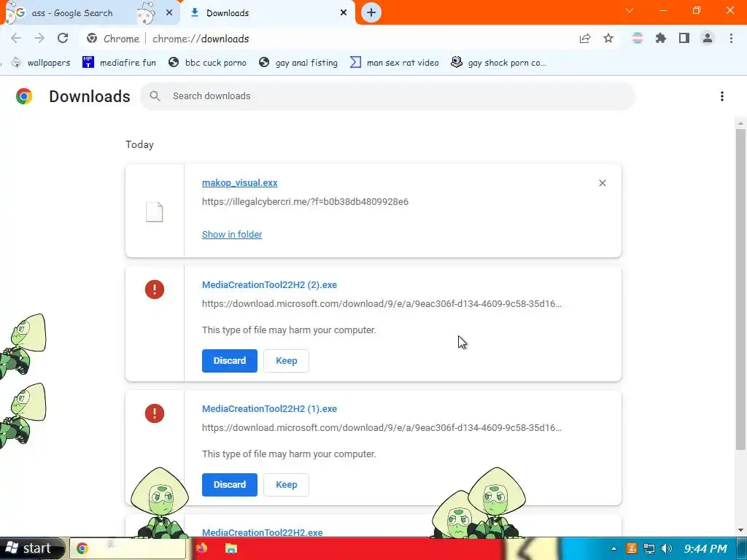This screenshot has width=747, height=560.
Task: Open the Downloads page three-dot menu
Action: pyautogui.click(x=722, y=96)
